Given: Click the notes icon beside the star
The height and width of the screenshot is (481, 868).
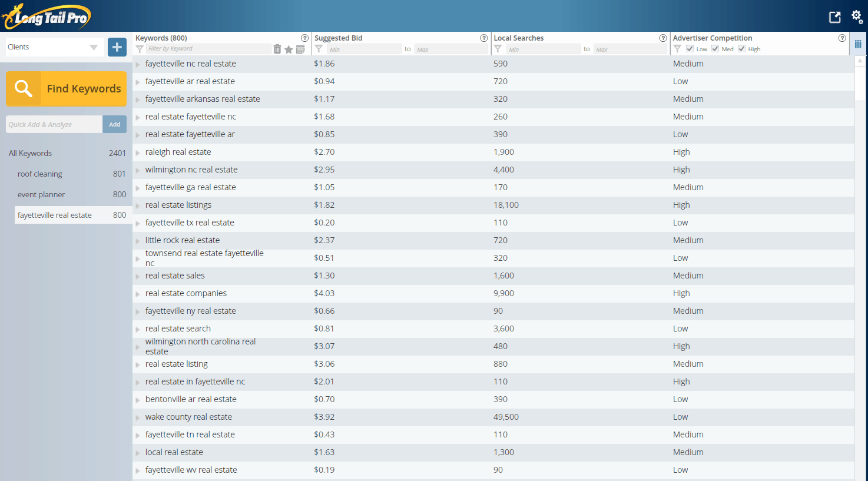Looking at the screenshot, I should 300,49.
